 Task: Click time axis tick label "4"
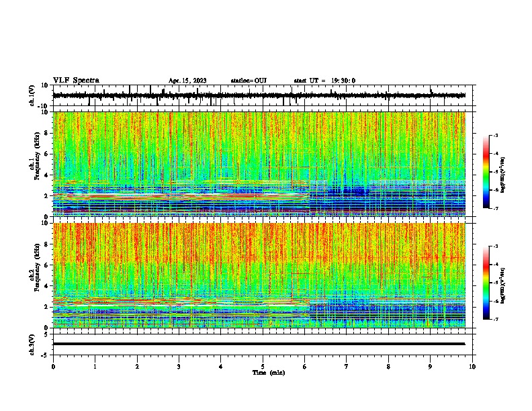click(220, 367)
